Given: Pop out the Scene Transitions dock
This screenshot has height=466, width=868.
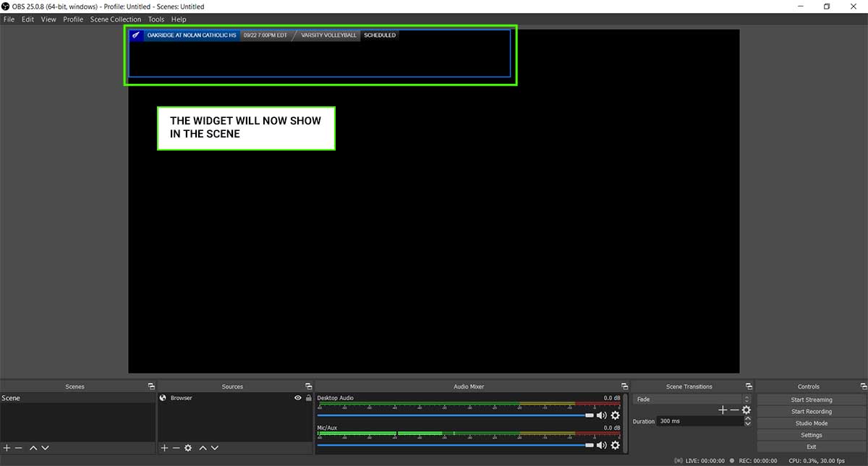Looking at the screenshot, I should coord(749,386).
